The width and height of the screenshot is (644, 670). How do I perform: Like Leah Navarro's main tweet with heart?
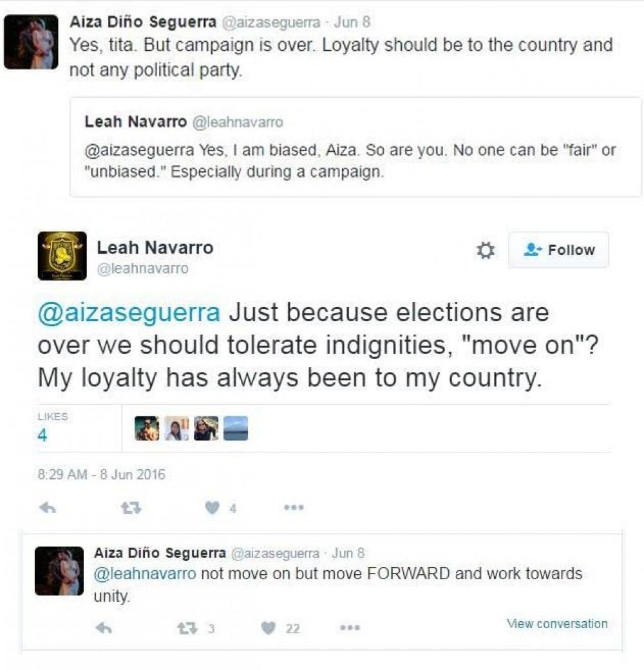point(212,508)
